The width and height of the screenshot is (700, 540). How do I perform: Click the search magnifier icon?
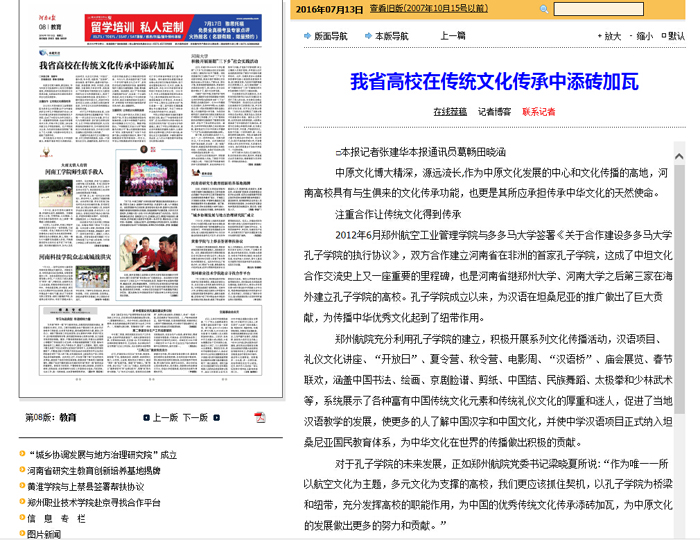[544, 9]
